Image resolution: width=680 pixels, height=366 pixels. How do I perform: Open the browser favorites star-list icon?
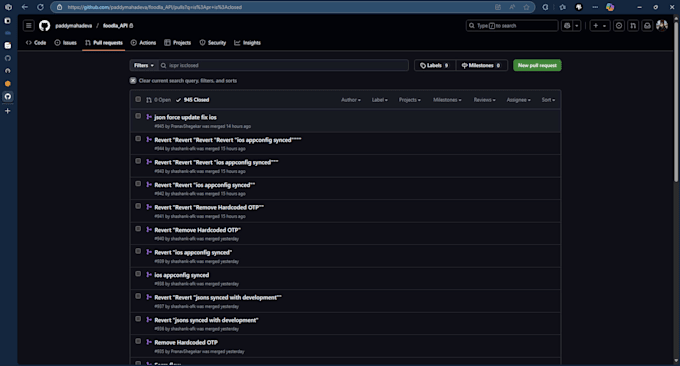click(x=562, y=7)
